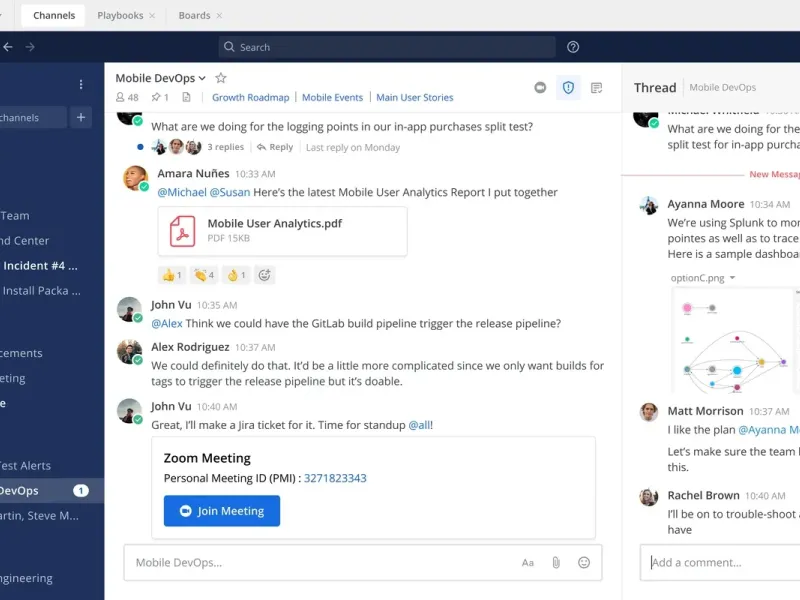Open the @Alex mention

pos(167,323)
